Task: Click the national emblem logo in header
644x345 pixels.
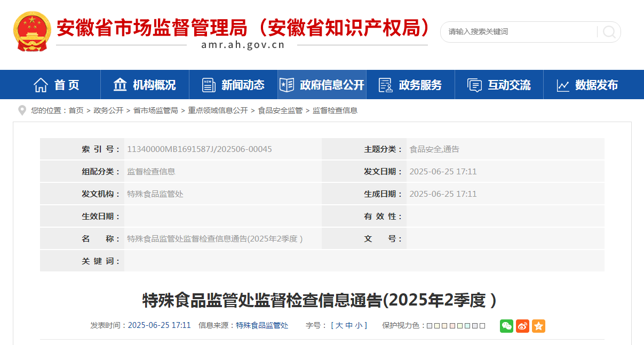Action: click(33, 31)
